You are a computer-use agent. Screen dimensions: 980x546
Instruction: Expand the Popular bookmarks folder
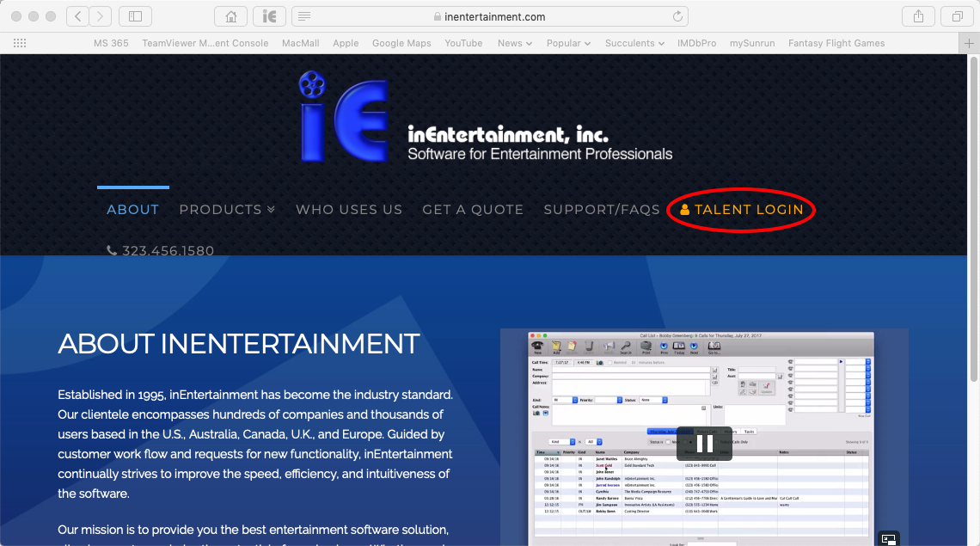click(x=568, y=43)
